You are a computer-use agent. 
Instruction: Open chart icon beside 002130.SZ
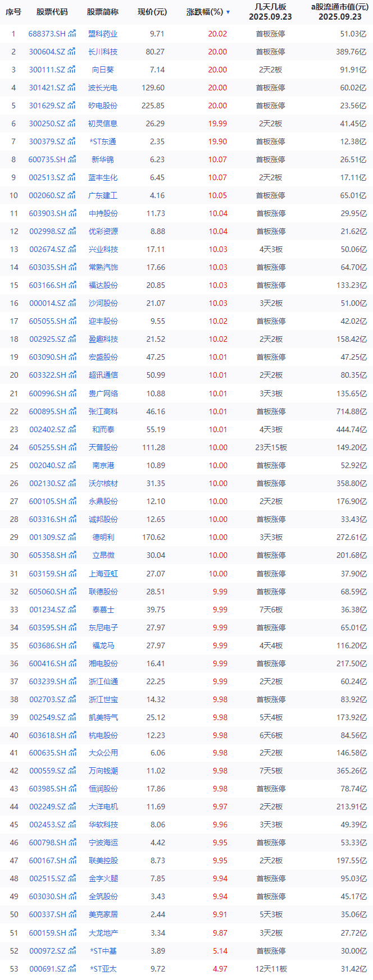click(71, 483)
